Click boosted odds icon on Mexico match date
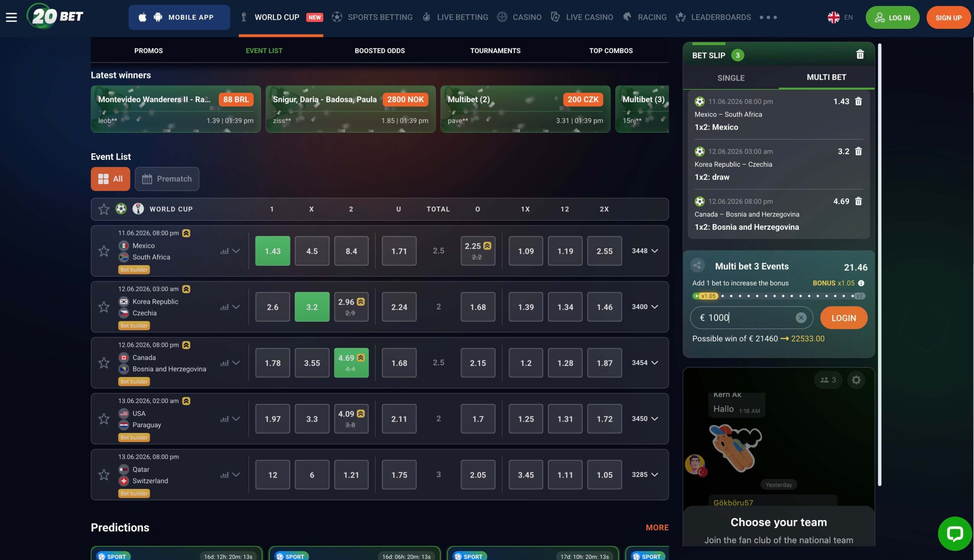 pyautogui.click(x=186, y=233)
